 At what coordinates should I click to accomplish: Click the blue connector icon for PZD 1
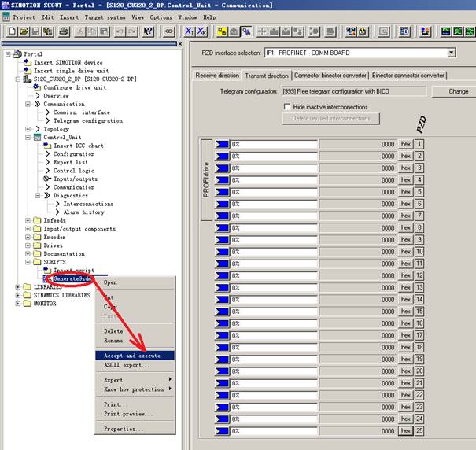coord(223,145)
